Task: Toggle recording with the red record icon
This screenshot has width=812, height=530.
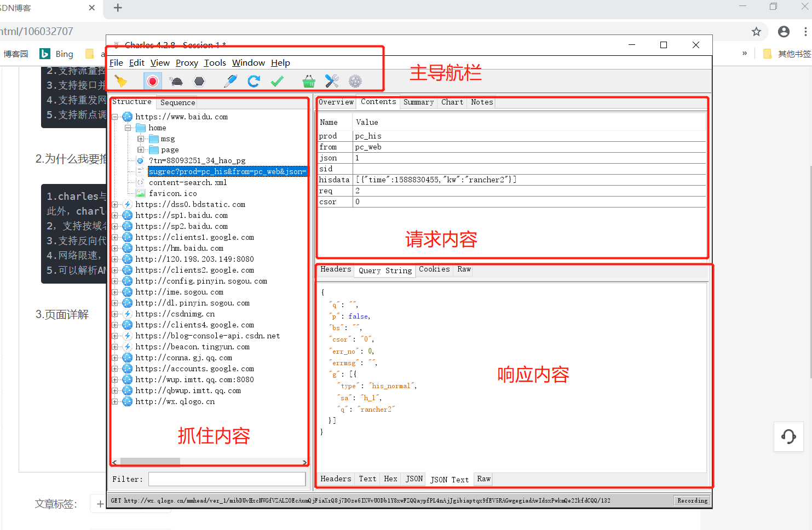Action: [x=152, y=80]
